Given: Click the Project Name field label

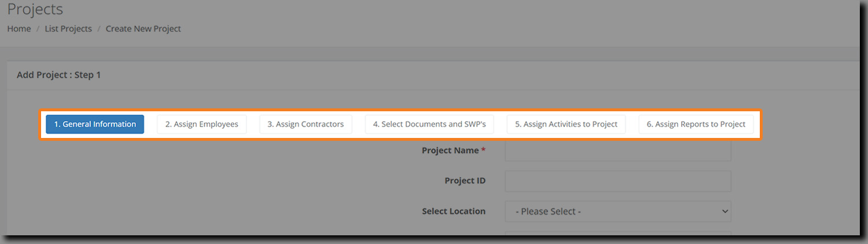Looking at the screenshot, I should point(450,151).
